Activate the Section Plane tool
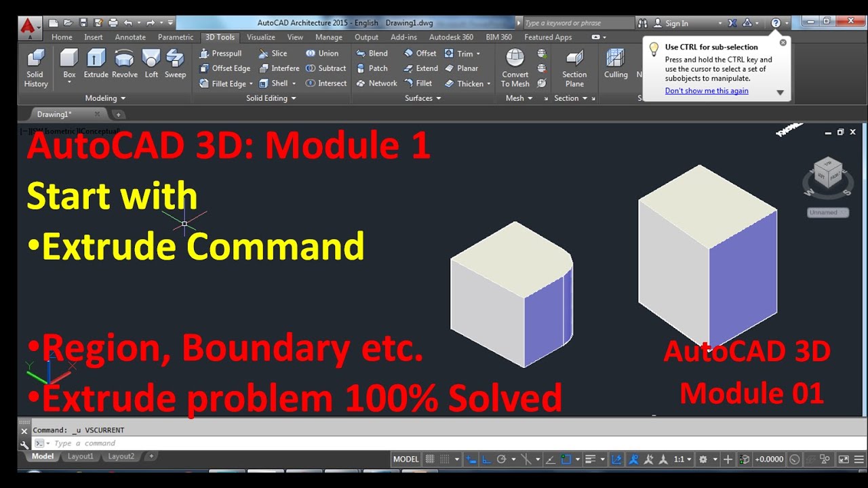Image resolution: width=868 pixels, height=488 pixels. pyautogui.click(x=574, y=68)
